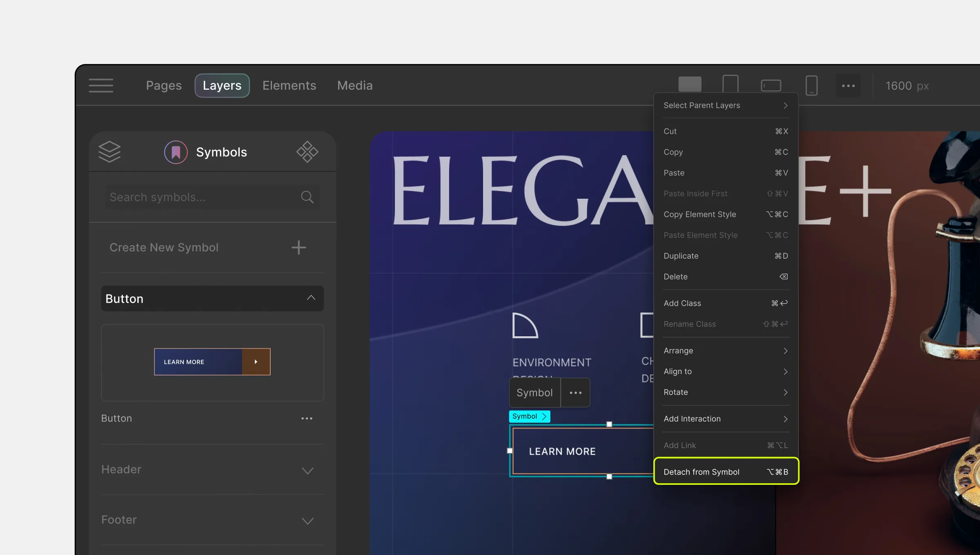Switch to the Pages tab
This screenshot has height=555, width=980.
tap(164, 85)
